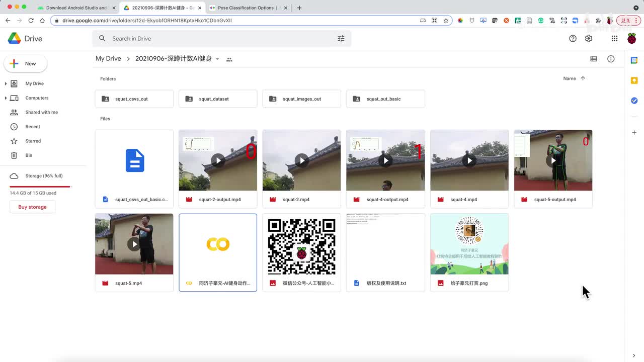The width and height of the screenshot is (644, 362).
Task: Click the storage usage bar
Action: coord(40,187)
